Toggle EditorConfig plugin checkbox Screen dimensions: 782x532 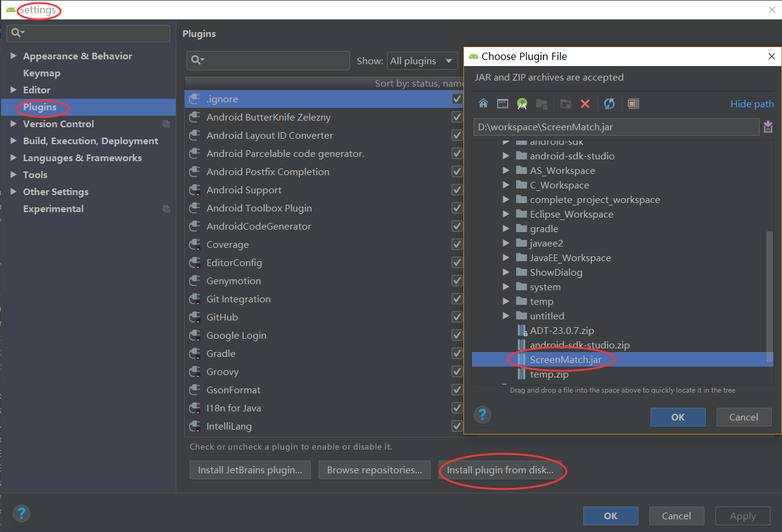tap(457, 262)
